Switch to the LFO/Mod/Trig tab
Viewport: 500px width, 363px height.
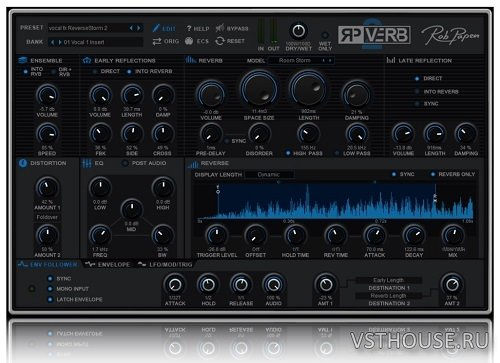165,264
